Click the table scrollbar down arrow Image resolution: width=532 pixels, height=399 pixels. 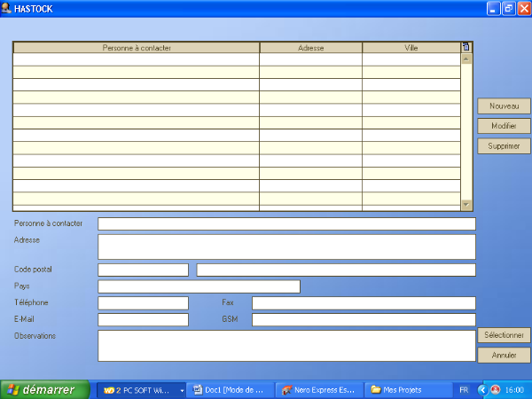click(466, 205)
